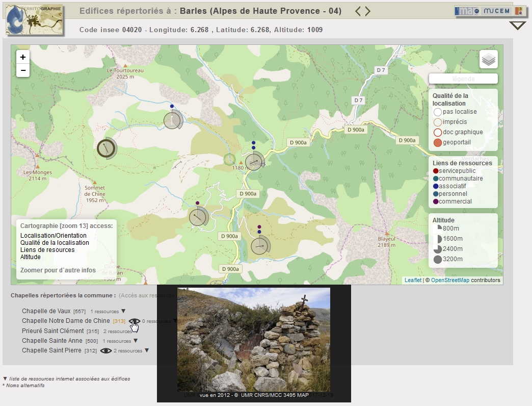Open the MAP laboratory logo
Viewport: 532px width, 406px height.
pos(467,11)
